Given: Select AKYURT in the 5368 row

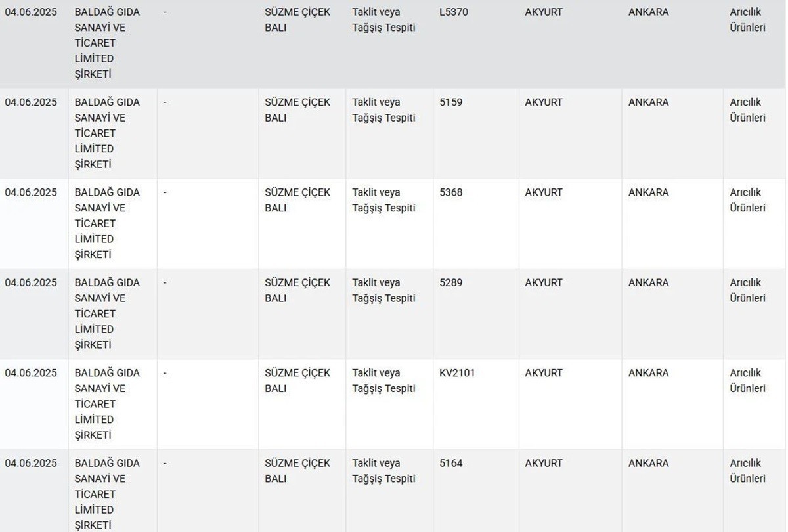Looking at the screenshot, I should pyautogui.click(x=544, y=192).
